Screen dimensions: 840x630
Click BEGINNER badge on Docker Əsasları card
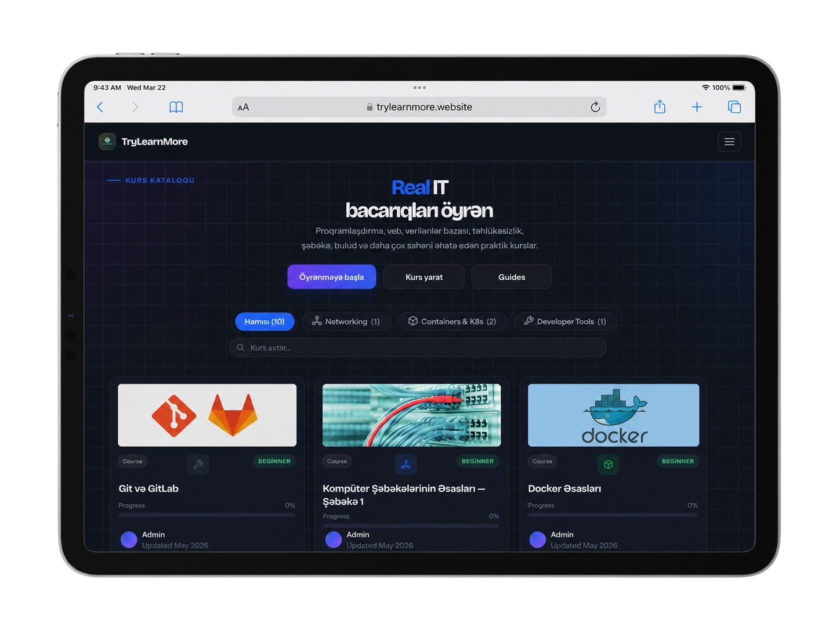point(678,461)
